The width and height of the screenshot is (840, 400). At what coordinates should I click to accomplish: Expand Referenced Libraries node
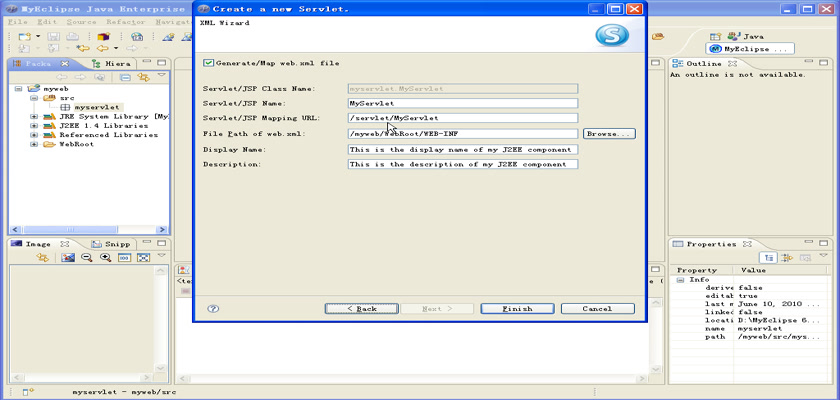click(34, 135)
